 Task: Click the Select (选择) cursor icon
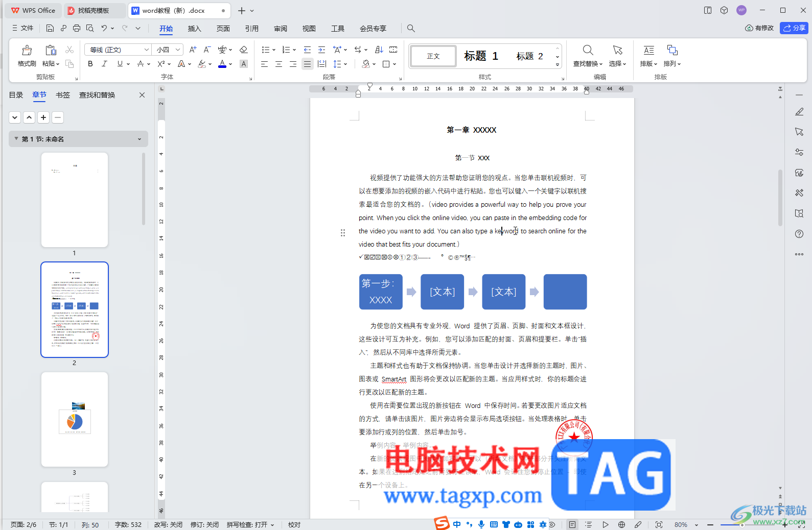pyautogui.click(x=617, y=50)
